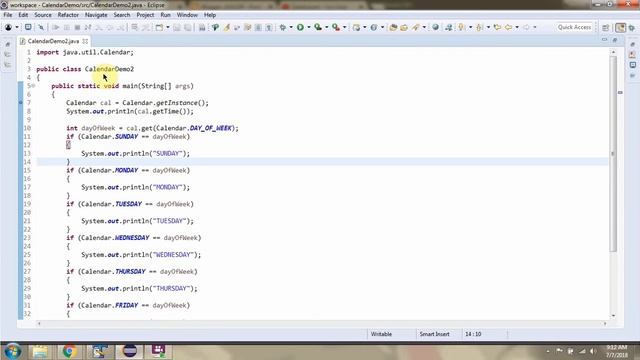Click the top icon in left sidebar
This screenshot has height=360, width=640.
pyautogui.click(x=8, y=44)
